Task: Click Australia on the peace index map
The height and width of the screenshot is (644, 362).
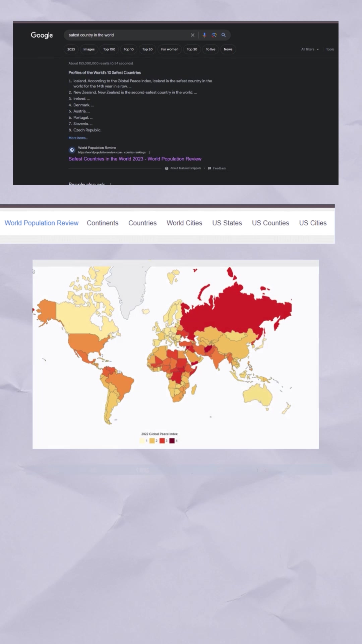Action: [x=258, y=395]
